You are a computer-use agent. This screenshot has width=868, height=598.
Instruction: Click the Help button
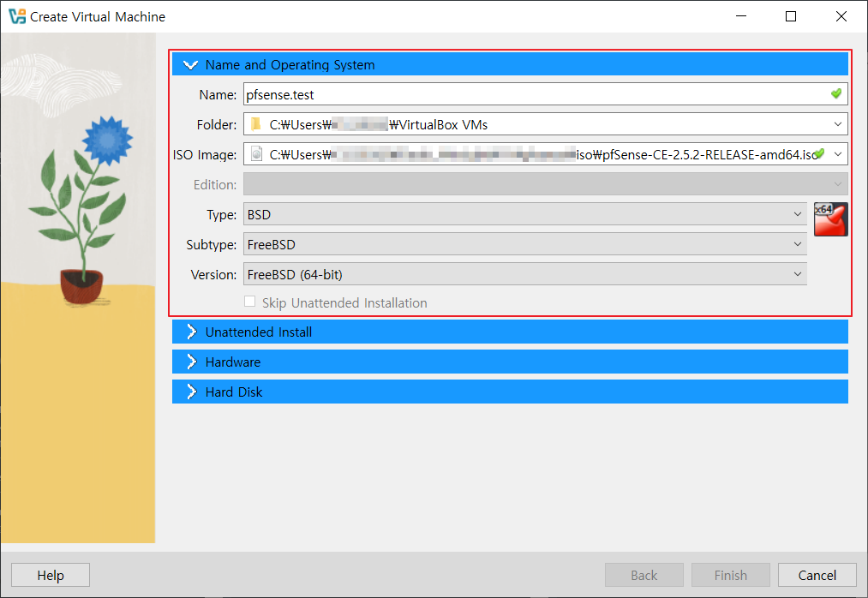[51, 575]
